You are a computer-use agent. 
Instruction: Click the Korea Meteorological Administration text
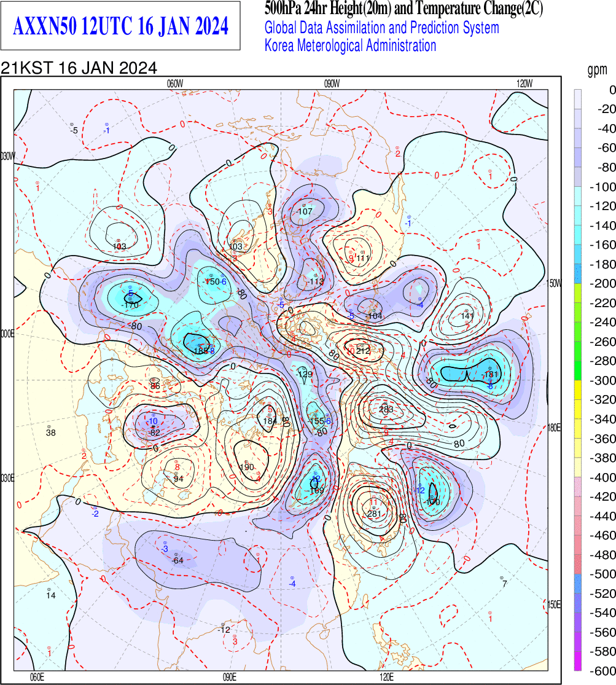(x=351, y=45)
